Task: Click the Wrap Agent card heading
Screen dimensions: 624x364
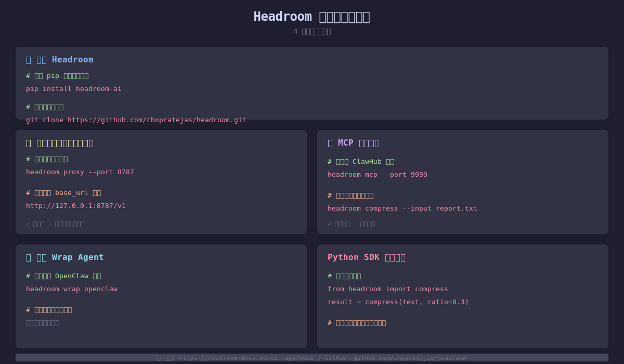Action: click(65, 257)
